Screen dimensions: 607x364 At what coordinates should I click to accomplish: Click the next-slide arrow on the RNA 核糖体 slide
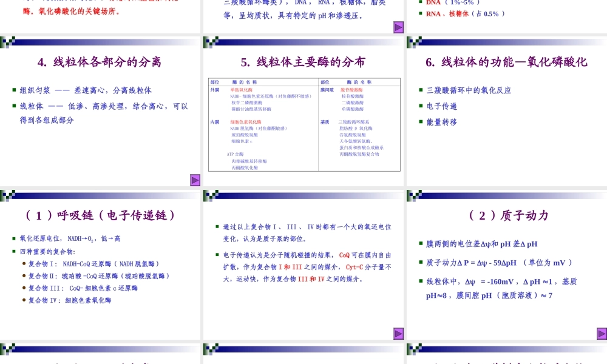[x=398, y=27]
